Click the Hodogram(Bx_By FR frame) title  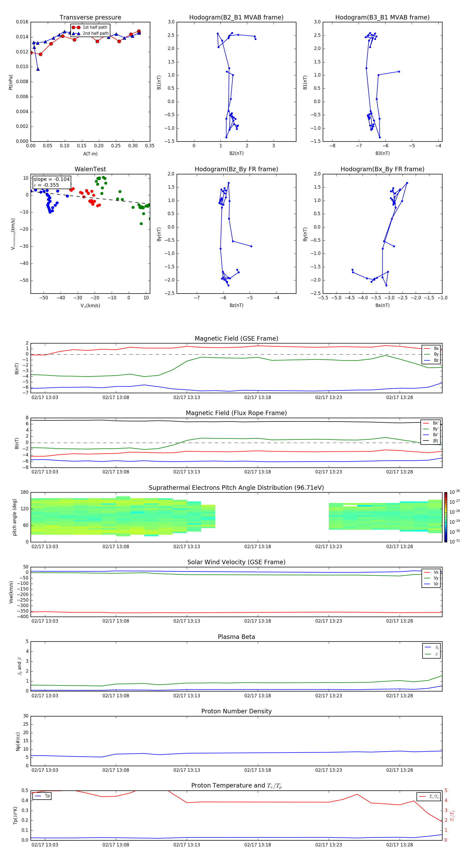(382, 169)
